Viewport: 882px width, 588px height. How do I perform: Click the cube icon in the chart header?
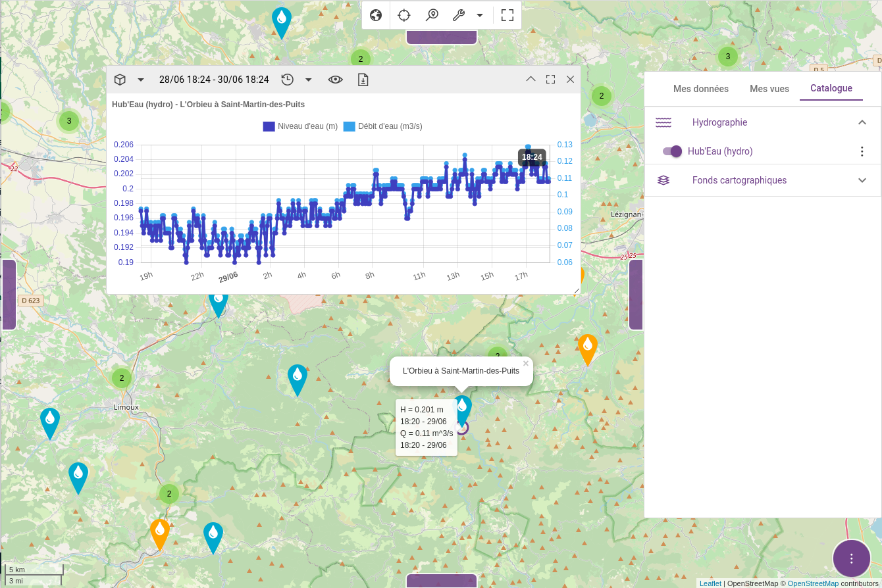tap(120, 80)
